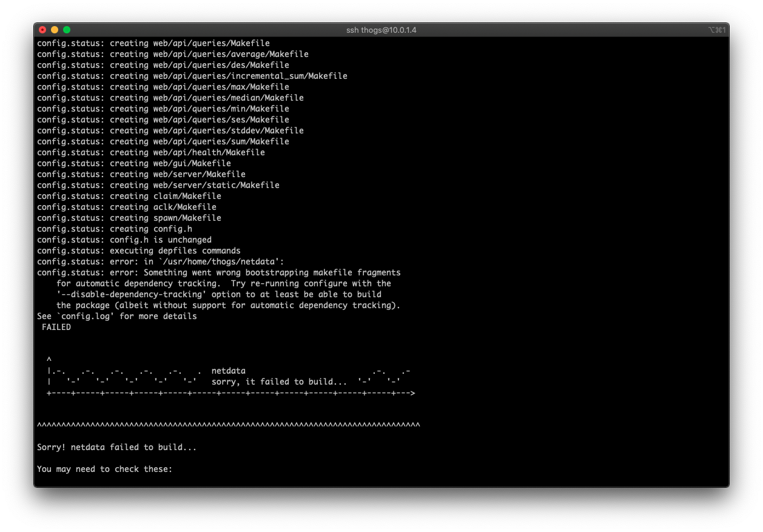
Task: Click the 'You may need to check these:' line
Action: tap(104, 469)
